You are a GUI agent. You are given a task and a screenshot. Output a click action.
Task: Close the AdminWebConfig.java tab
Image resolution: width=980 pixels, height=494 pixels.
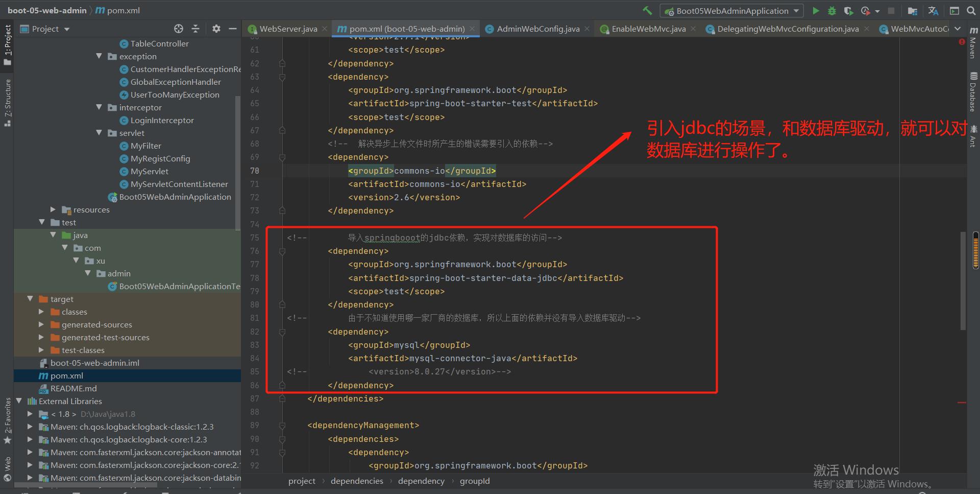point(587,29)
